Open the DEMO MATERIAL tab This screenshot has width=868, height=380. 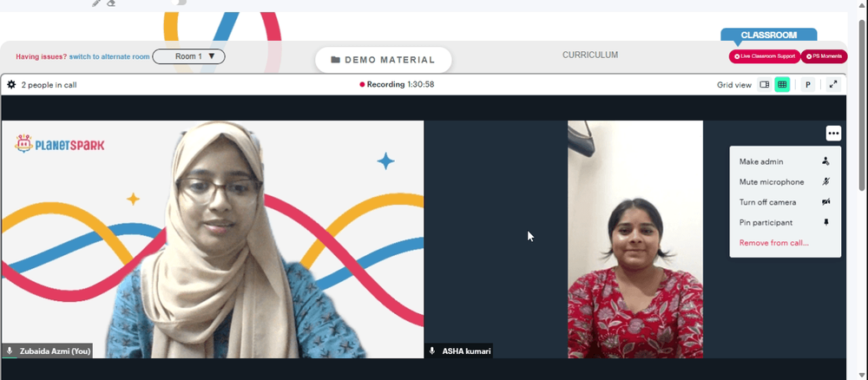(x=383, y=60)
